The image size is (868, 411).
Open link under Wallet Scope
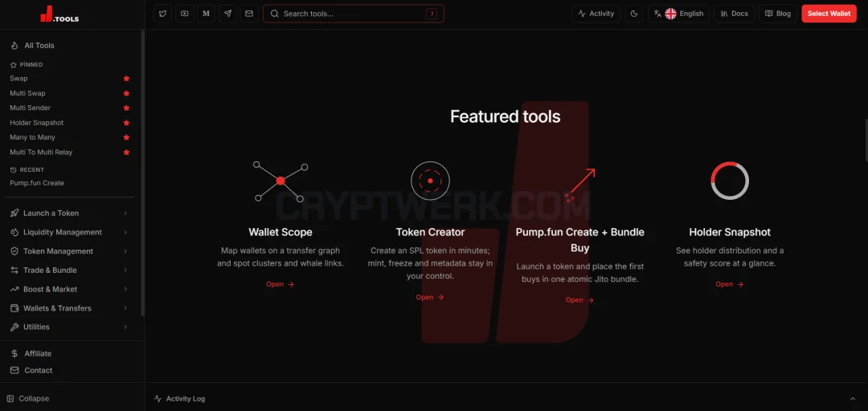pos(280,284)
